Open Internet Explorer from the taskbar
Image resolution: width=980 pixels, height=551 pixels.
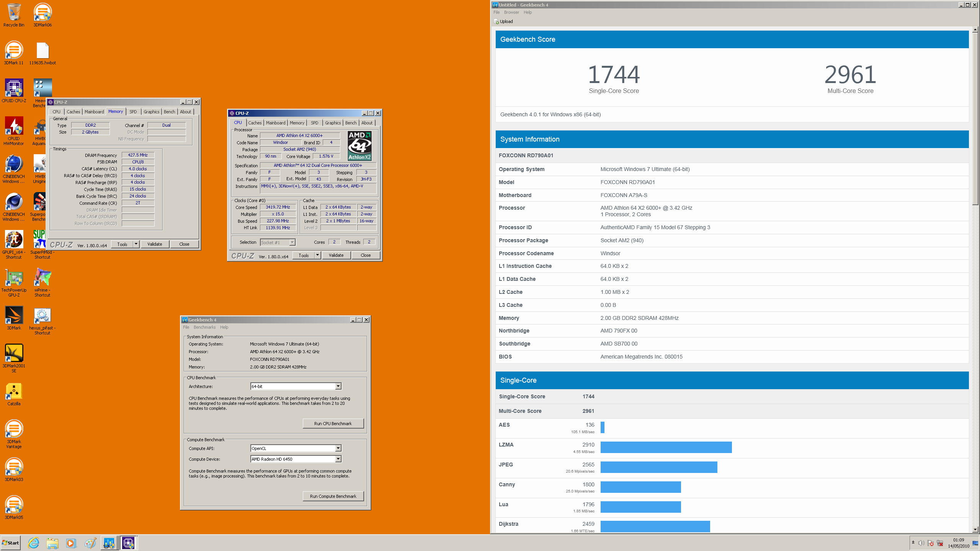[x=34, y=543]
